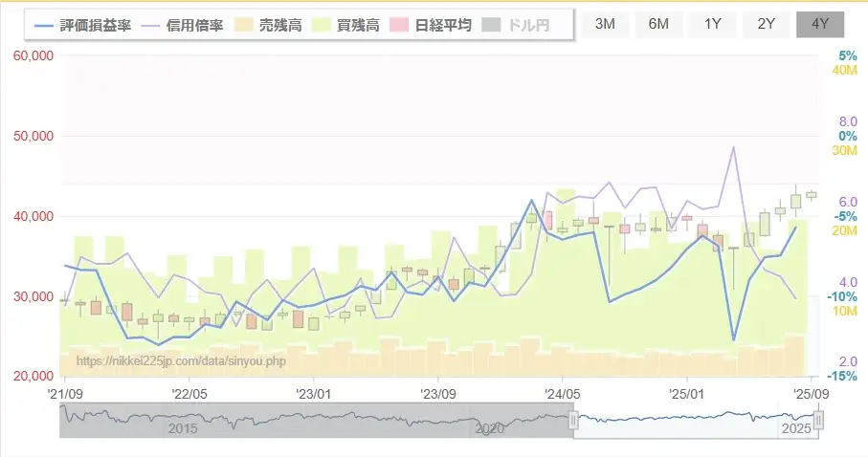Click the 2015 label in navigator
The height and width of the screenshot is (457, 868).
pos(183,428)
